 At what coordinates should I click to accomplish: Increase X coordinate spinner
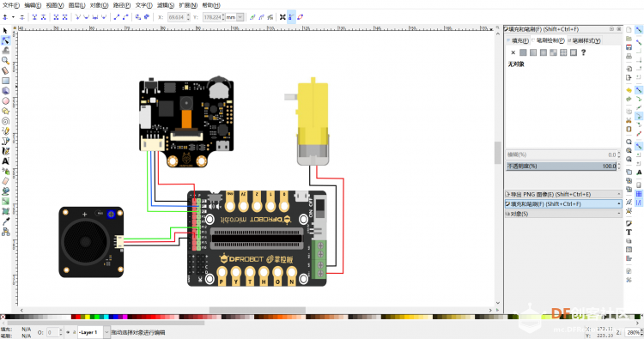[189, 15]
